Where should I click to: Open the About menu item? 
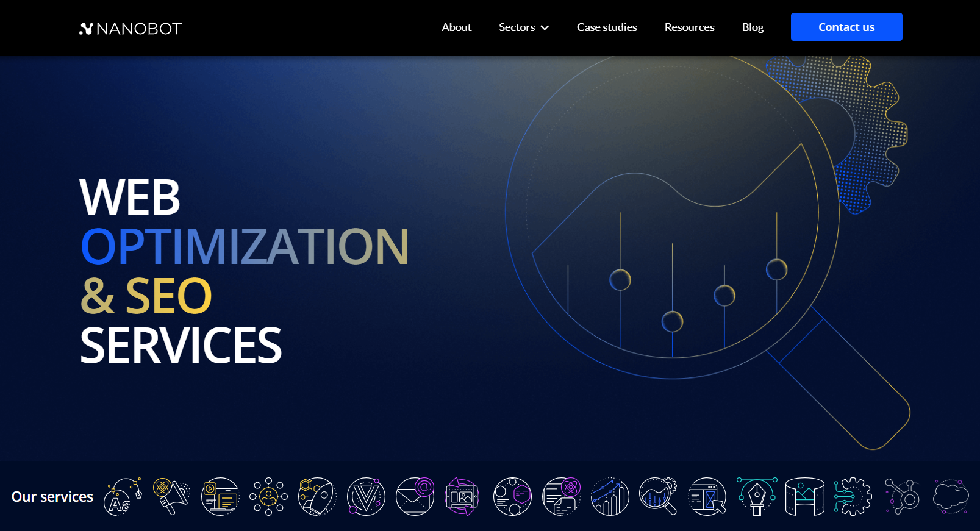(x=457, y=27)
